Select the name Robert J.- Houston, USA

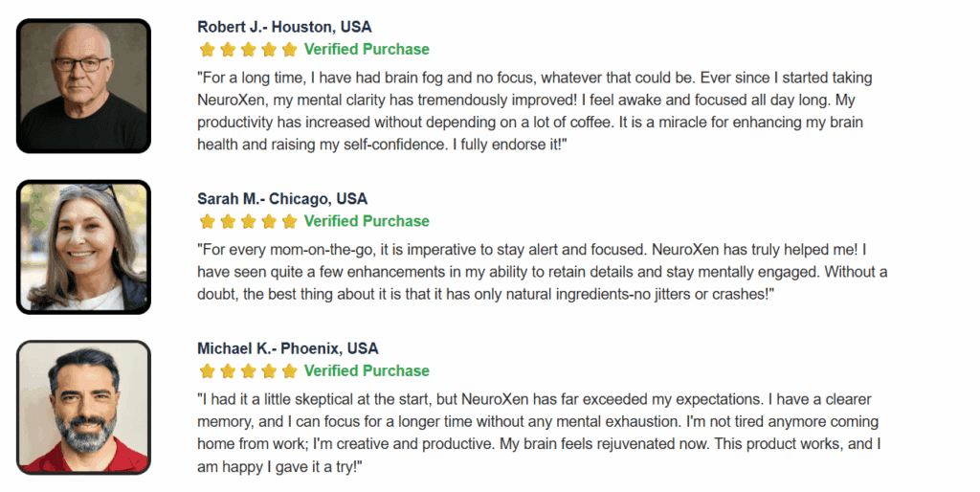[284, 27]
